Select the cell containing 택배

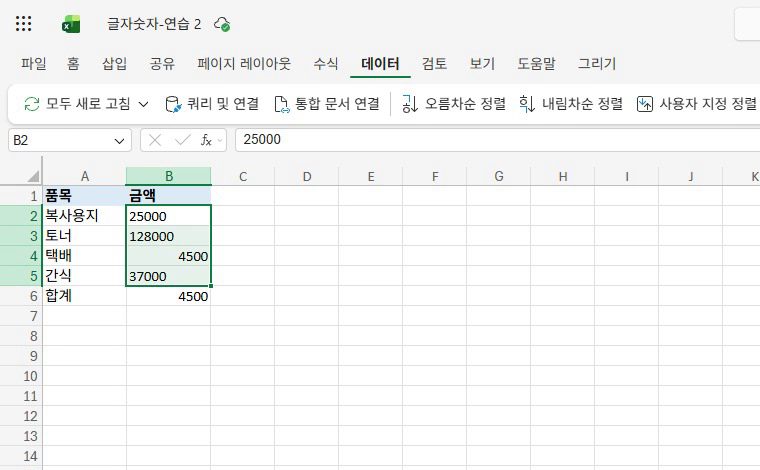[x=84, y=256]
